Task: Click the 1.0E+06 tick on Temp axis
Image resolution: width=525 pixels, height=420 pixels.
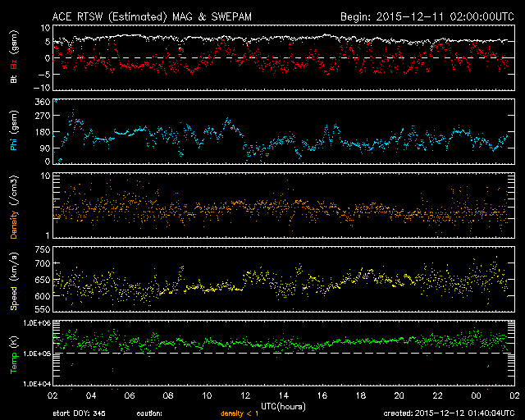Action: (36, 323)
